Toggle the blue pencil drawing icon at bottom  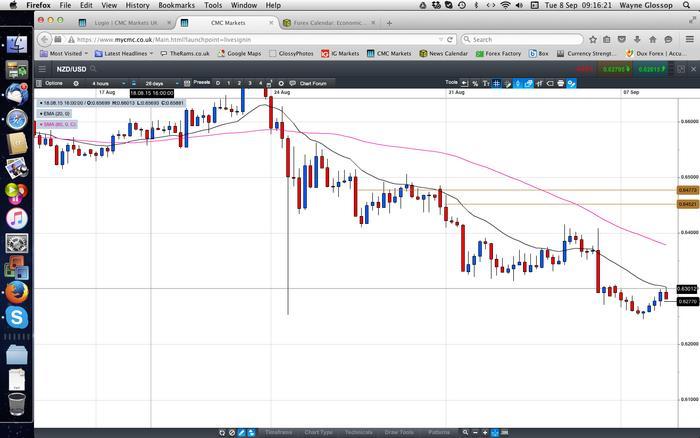point(242,433)
